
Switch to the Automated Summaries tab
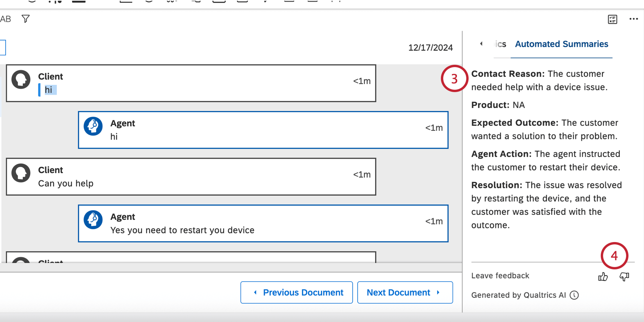pos(561,44)
